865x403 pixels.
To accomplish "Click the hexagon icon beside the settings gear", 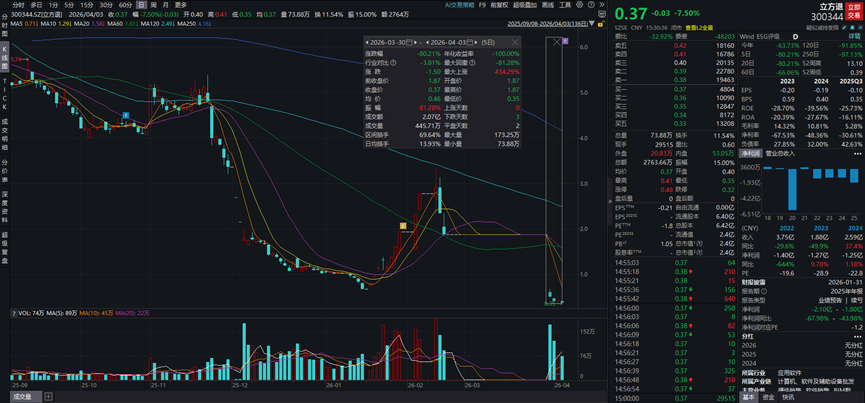I will click(602, 15).
